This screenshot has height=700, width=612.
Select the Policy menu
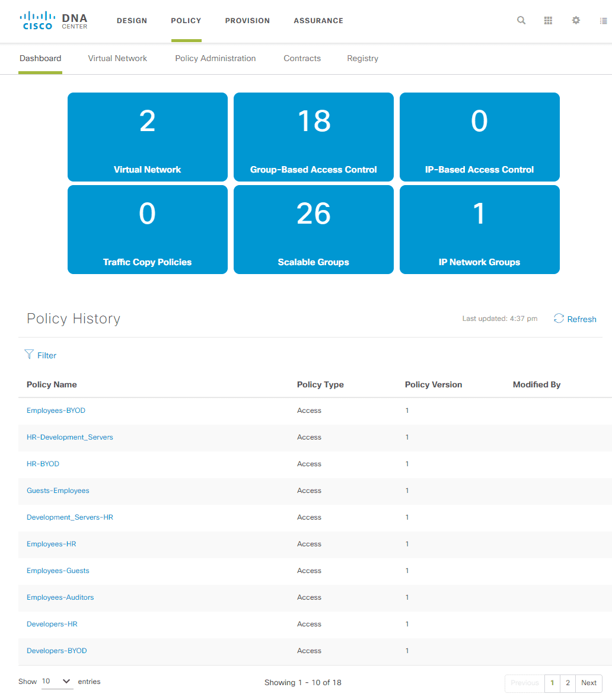pos(186,21)
